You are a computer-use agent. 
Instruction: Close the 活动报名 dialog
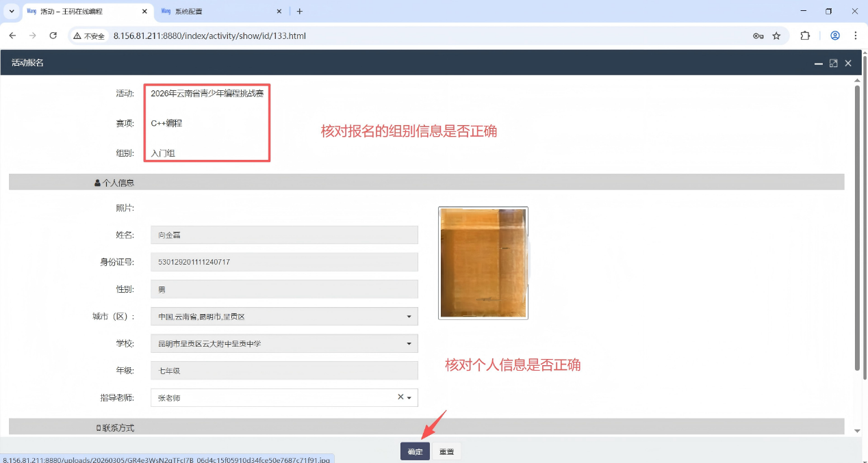[848, 63]
